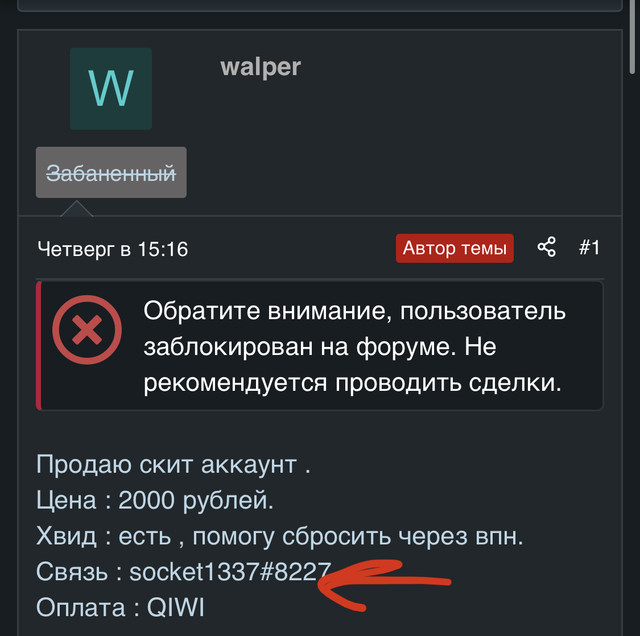
Task: Click the contact handle socket1337#8227
Action: [230, 572]
